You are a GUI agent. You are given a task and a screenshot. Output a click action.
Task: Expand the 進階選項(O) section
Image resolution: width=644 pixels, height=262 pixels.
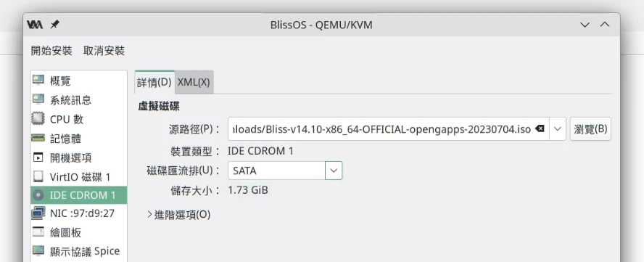(x=178, y=215)
